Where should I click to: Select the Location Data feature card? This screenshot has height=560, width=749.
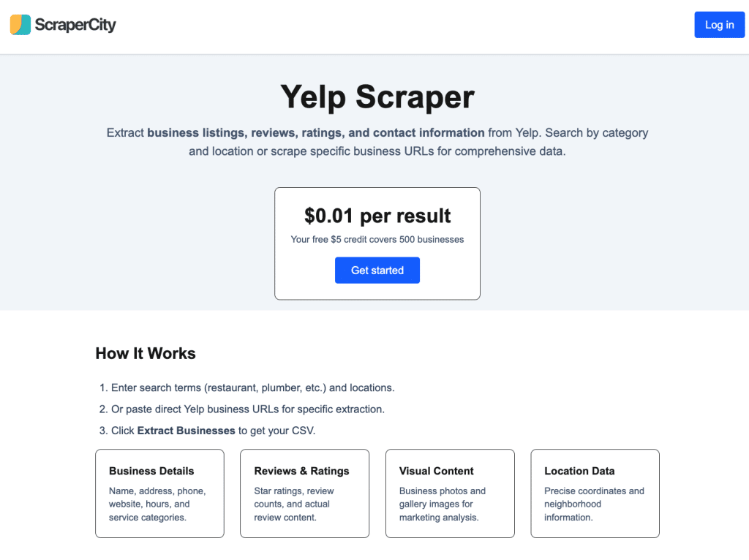(595, 493)
